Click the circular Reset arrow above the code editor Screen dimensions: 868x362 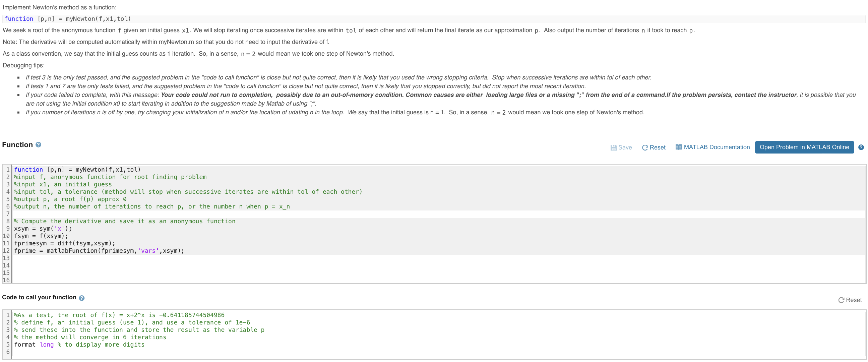coord(841,300)
